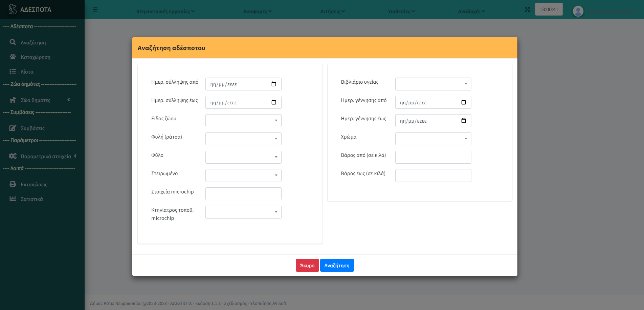This screenshot has height=310, width=644.
Task: Click the magnifier icon beside Αναζήτηση
Action: coord(13,42)
